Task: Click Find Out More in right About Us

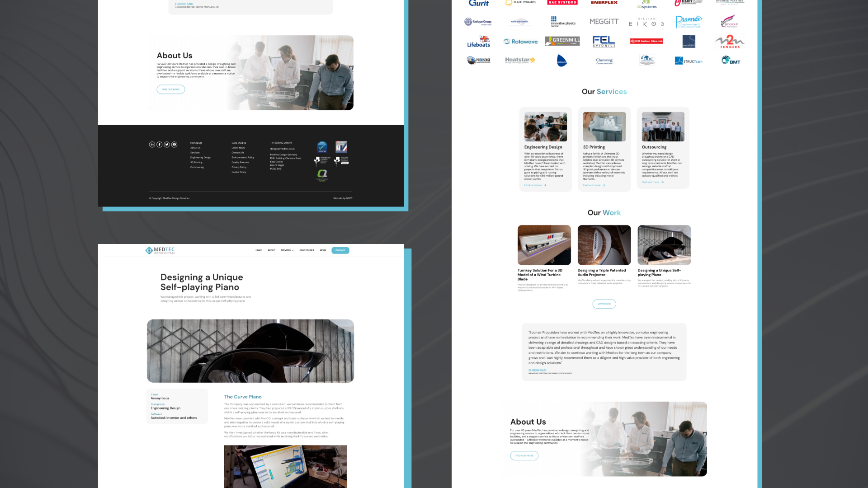Action: (x=524, y=455)
